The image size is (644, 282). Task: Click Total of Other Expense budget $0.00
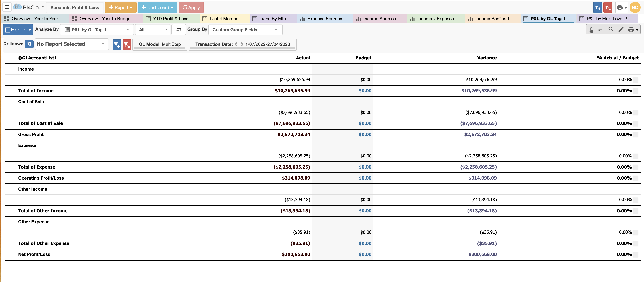(x=365, y=243)
